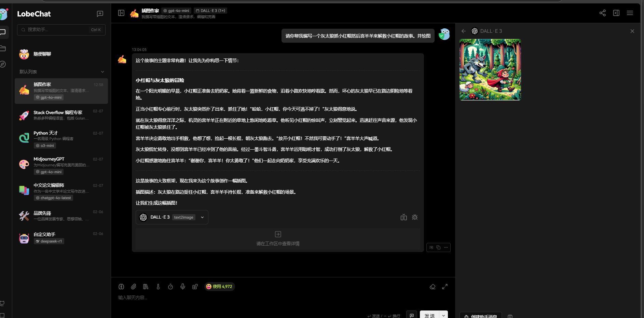Image resolution: width=644 pixels, height=318 pixels.
Task: Open the 品牌先锋 assistant
Action: click(x=61, y=216)
